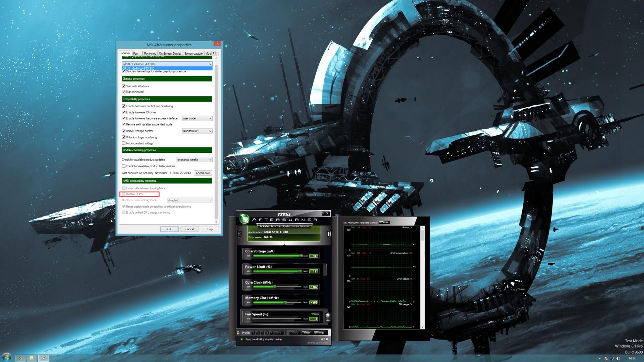The image size is (644, 362).
Task: Open the master GPU selection dropdown
Action: tap(167, 64)
